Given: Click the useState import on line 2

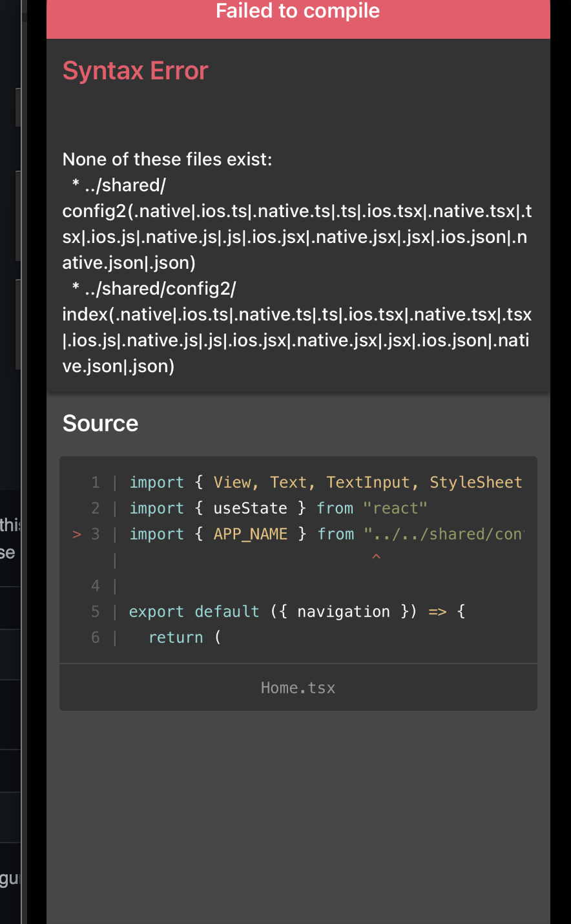Looking at the screenshot, I should tap(250, 508).
